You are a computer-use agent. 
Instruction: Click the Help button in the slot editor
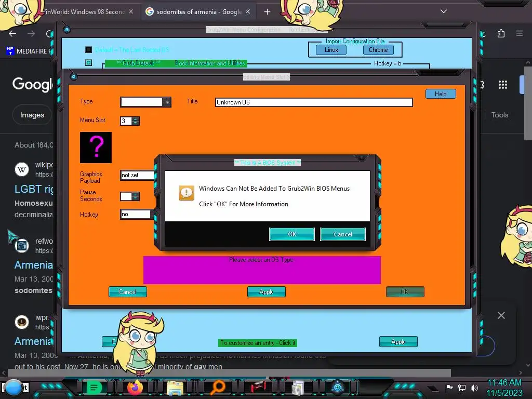(441, 94)
